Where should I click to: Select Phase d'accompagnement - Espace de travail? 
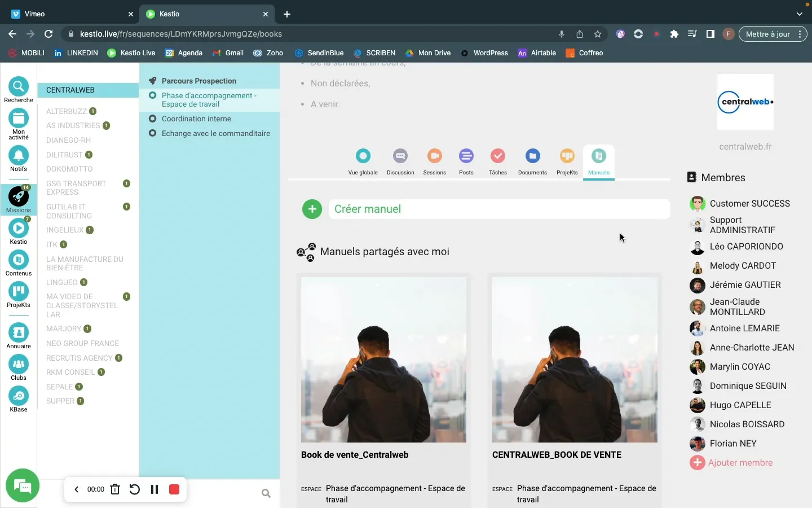coord(209,100)
